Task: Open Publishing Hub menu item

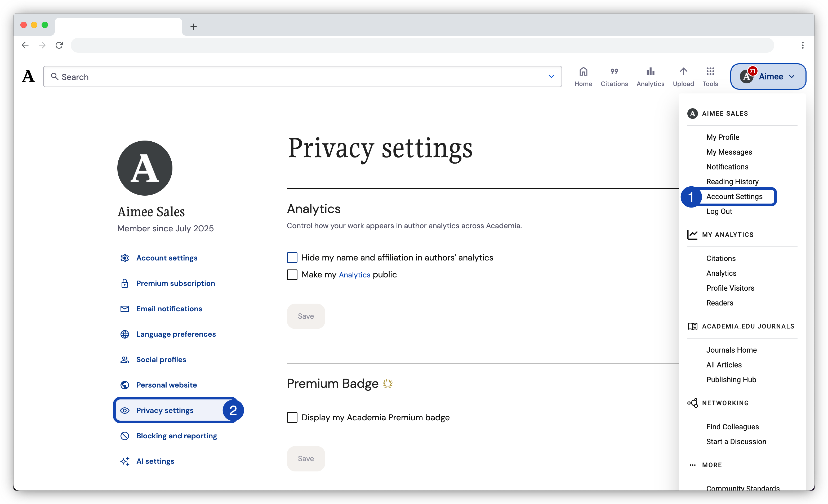Action: pyautogui.click(x=731, y=379)
